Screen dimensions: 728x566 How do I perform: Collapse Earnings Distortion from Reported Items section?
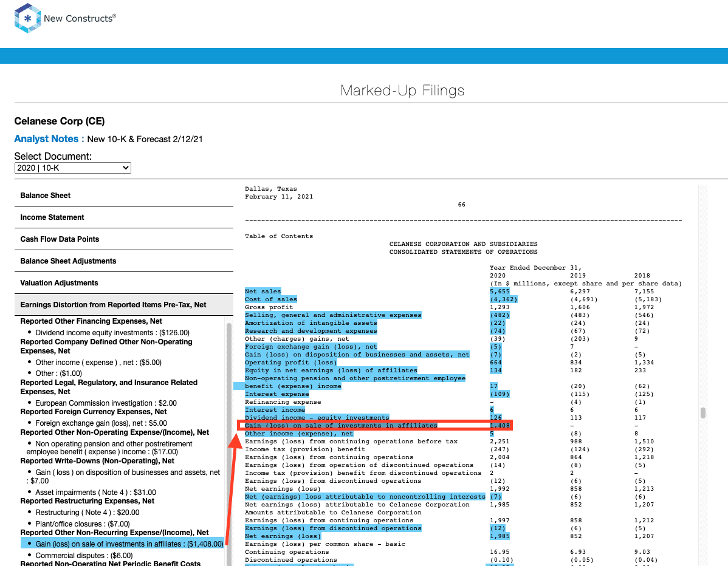pos(123,304)
